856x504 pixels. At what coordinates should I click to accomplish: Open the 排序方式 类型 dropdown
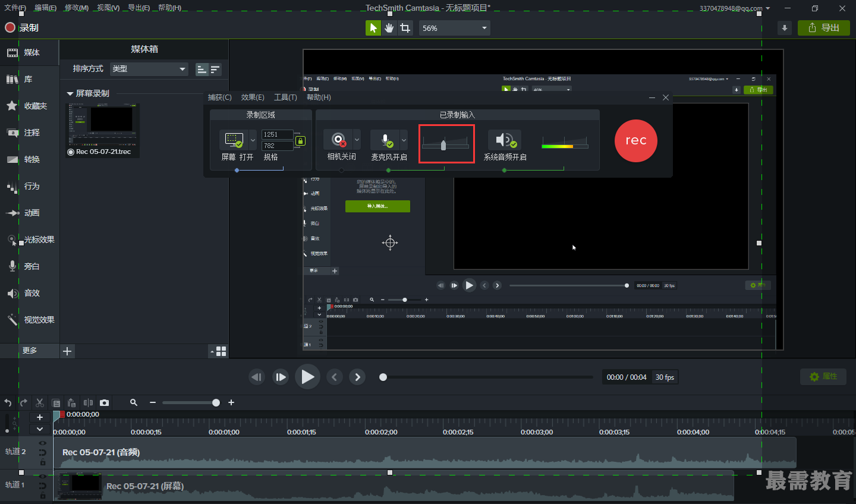(149, 69)
